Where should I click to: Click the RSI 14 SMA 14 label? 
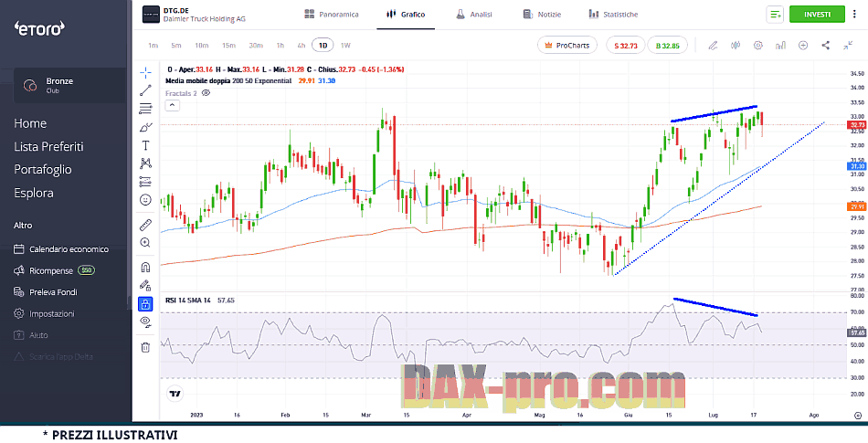pos(188,301)
